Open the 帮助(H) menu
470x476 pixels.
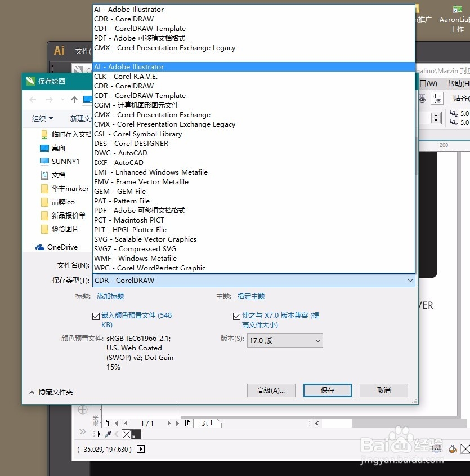pyautogui.click(x=459, y=83)
